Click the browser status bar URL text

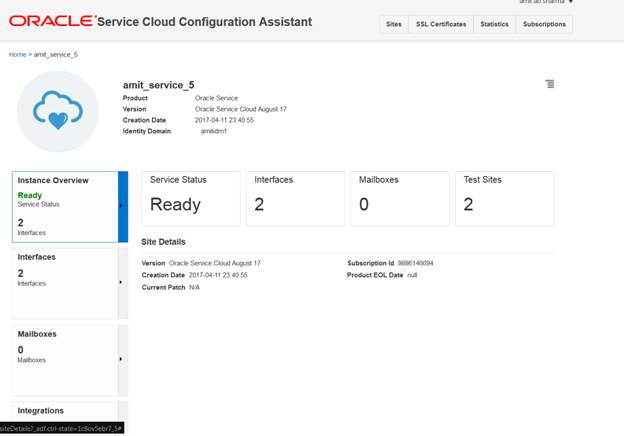[x=61, y=428]
